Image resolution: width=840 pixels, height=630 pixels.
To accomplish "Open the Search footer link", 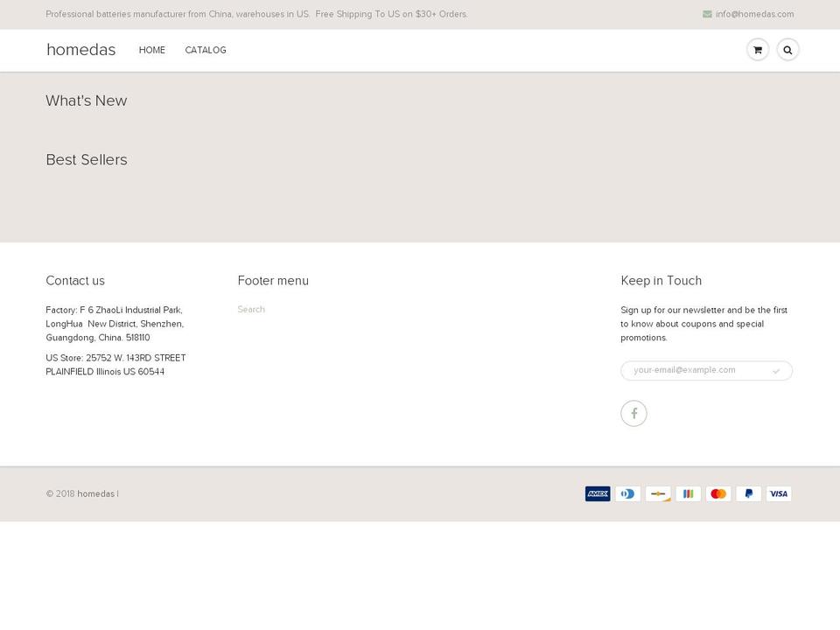I will 251,309.
